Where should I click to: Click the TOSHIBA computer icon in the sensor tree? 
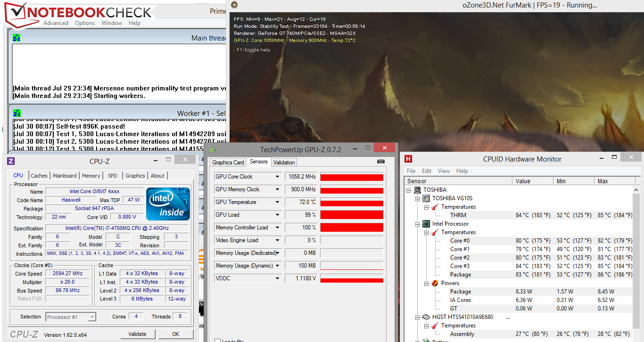pyautogui.click(x=417, y=190)
